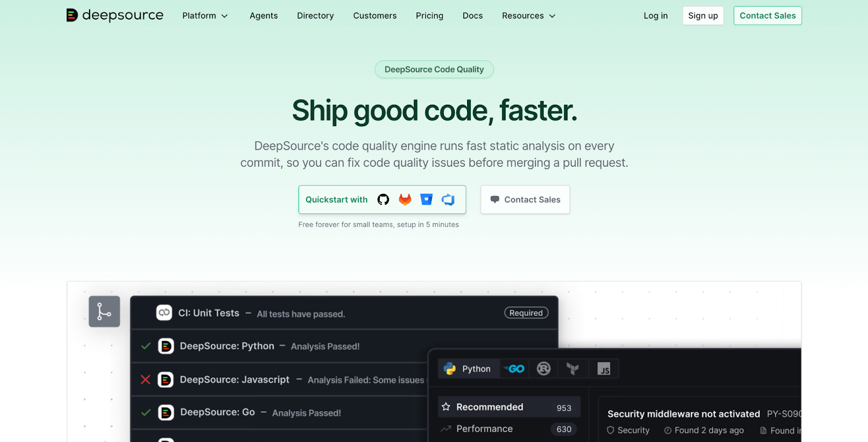Expand the Platform menu

(205, 16)
